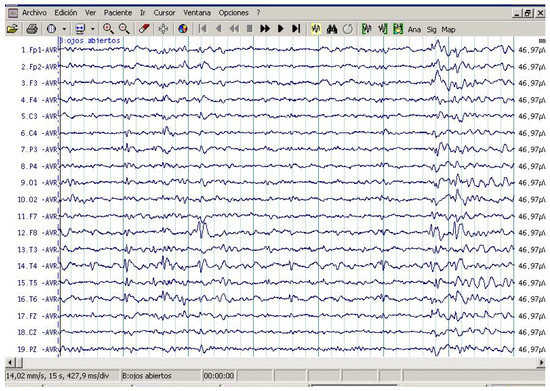Play the EEG recording forward
Screen dimensions: 550x391
coord(281,29)
